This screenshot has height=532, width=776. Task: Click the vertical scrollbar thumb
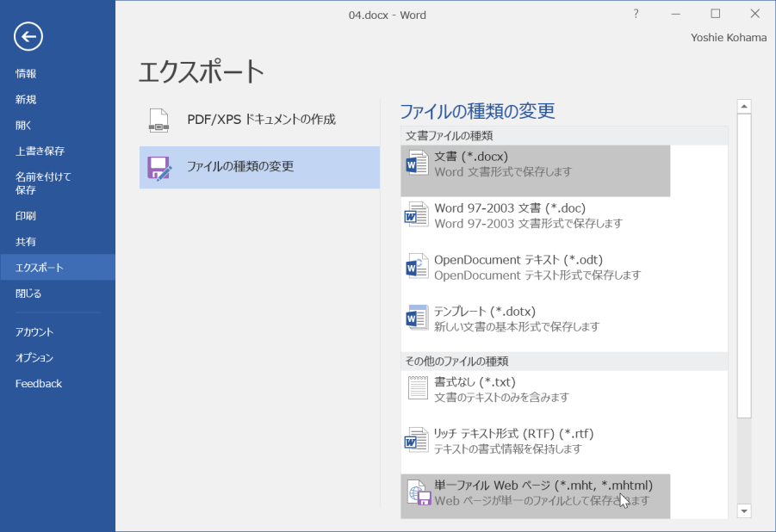[744, 266]
